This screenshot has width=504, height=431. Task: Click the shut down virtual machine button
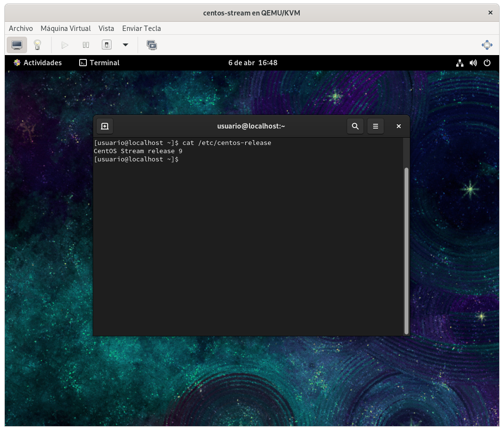tap(107, 45)
